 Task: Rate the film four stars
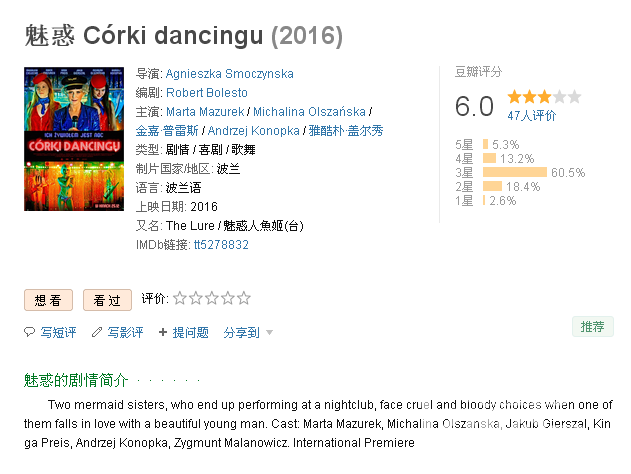[228, 298]
